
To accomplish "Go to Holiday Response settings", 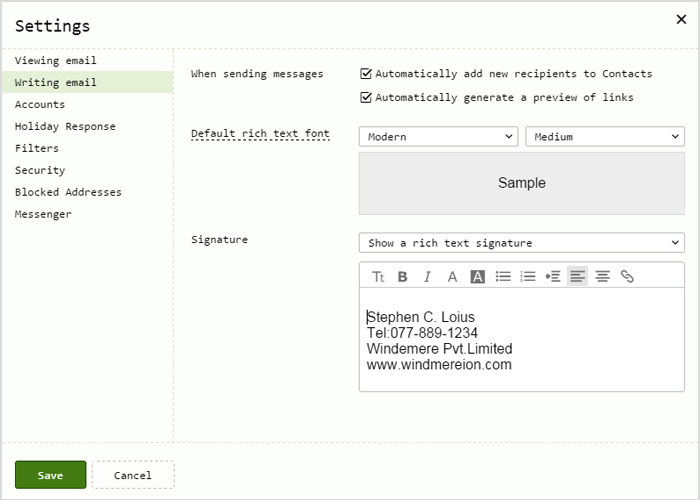I will coord(65,126).
